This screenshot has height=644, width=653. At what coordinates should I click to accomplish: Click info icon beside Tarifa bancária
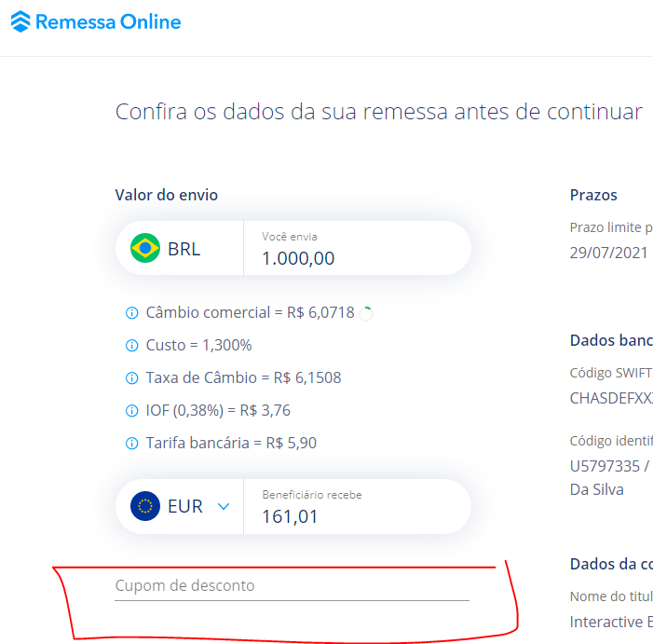pyautogui.click(x=131, y=444)
